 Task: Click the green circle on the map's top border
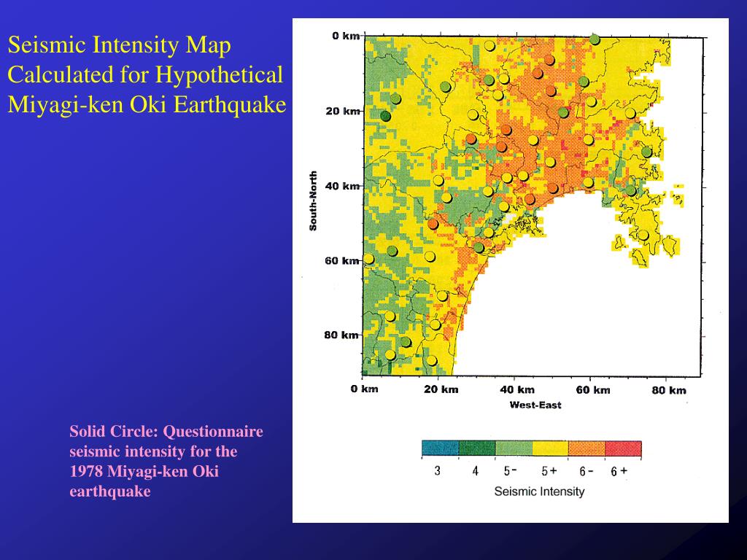click(595, 39)
